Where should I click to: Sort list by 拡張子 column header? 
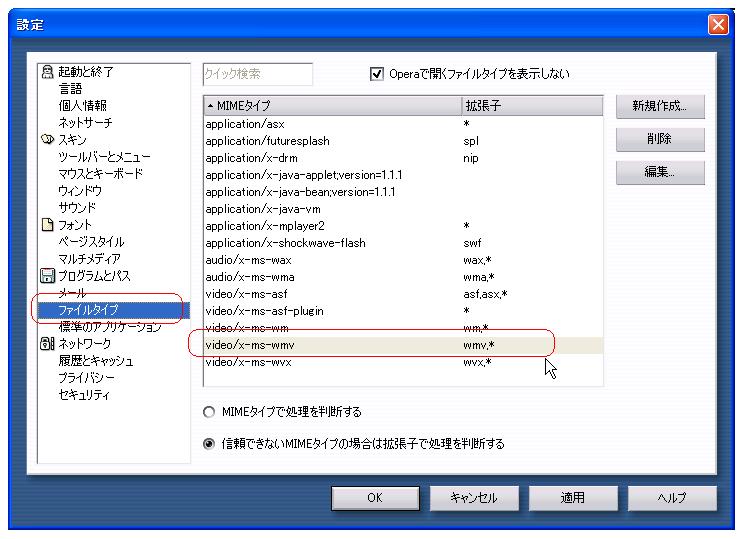[532, 106]
